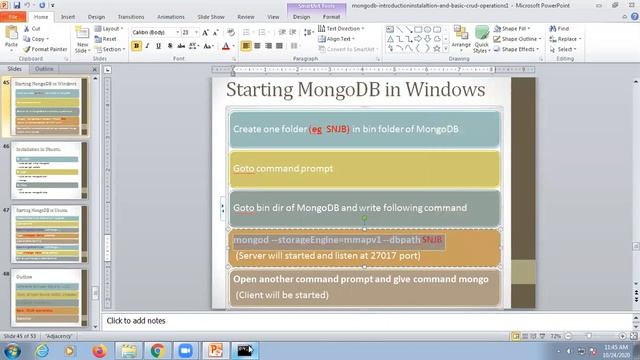Click to add notes field

coord(366,321)
